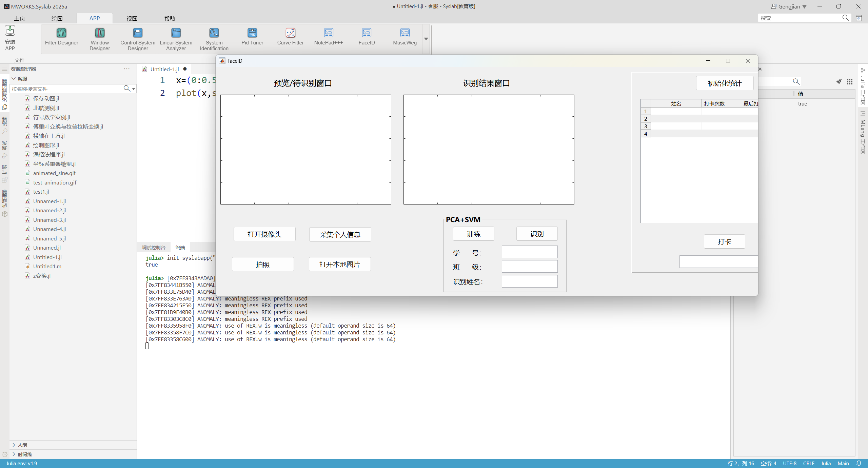
Task: Expand the 大纲 outline section
Action: [14, 445]
